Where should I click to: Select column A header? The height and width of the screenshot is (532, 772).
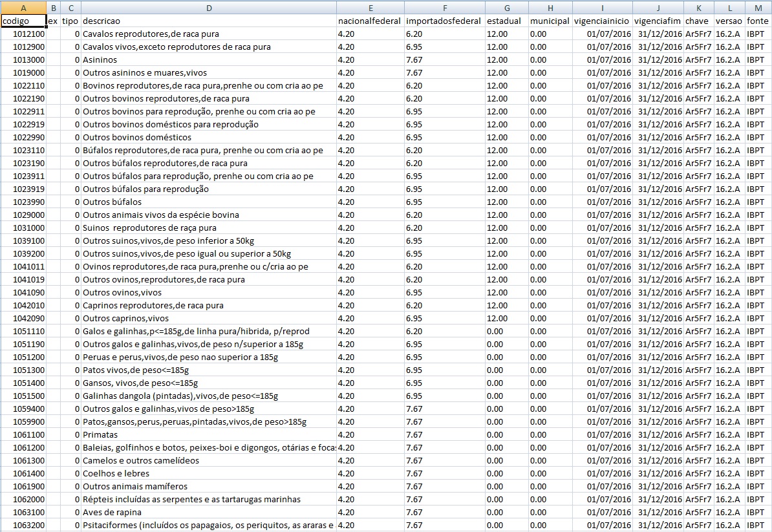coord(23,8)
